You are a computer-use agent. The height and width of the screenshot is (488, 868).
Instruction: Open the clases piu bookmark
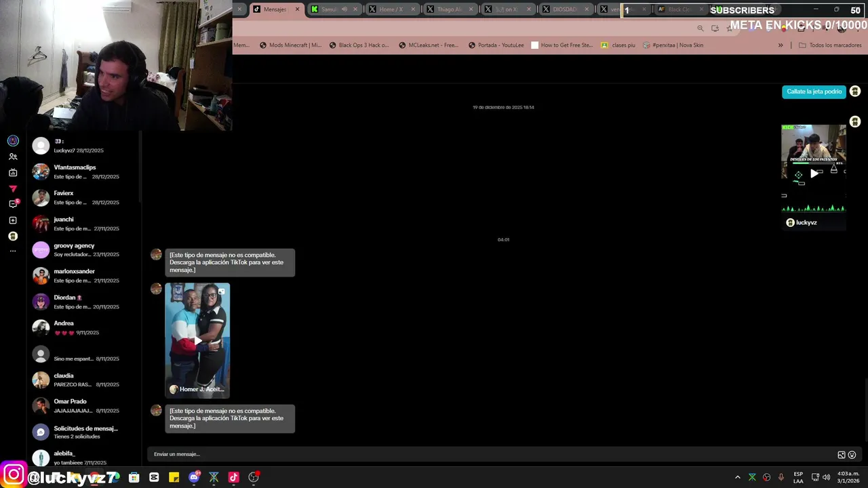pos(618,45)
